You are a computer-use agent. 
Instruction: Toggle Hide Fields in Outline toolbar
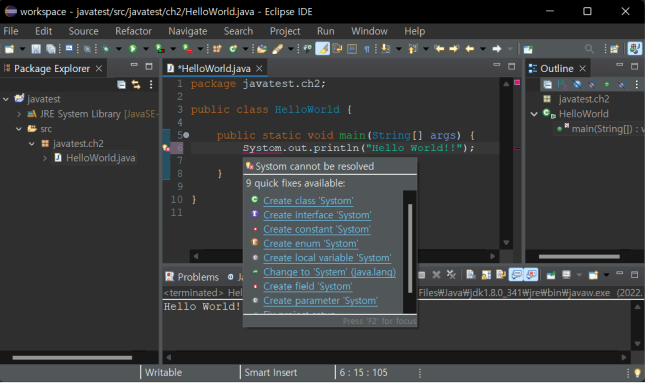pos(577,85)
